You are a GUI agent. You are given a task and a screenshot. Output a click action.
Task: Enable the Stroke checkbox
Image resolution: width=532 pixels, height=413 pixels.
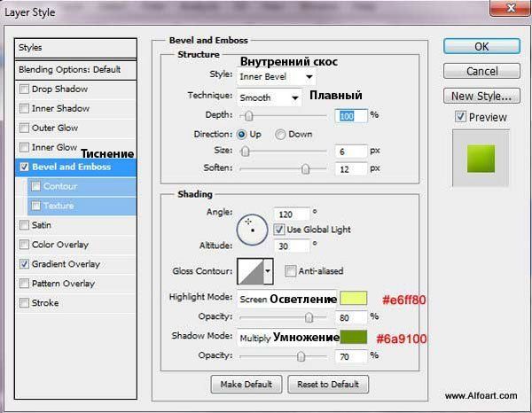[x=24, y=303]
